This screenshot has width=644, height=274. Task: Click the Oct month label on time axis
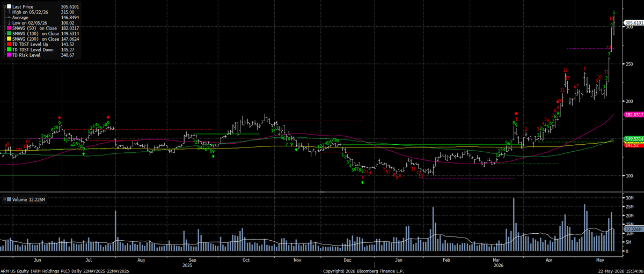pos(246,260)
